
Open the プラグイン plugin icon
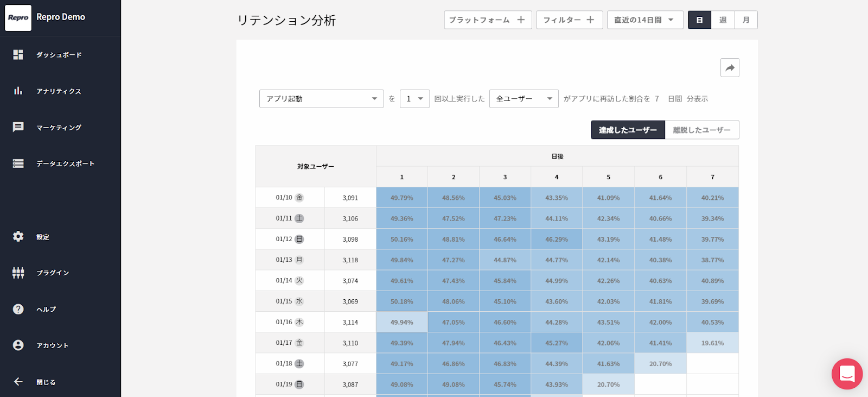click(x=18, y=273)
